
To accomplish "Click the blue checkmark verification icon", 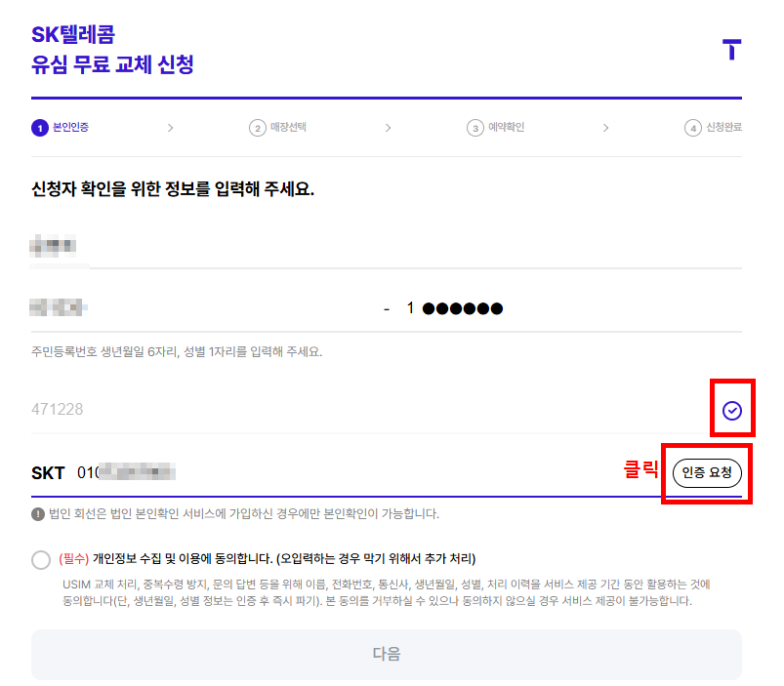I will (732, 411).
